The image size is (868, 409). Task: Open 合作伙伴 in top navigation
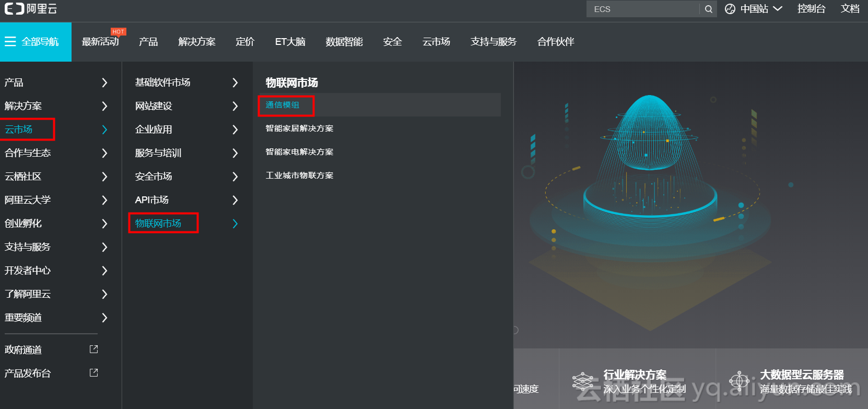pos(556,42)
